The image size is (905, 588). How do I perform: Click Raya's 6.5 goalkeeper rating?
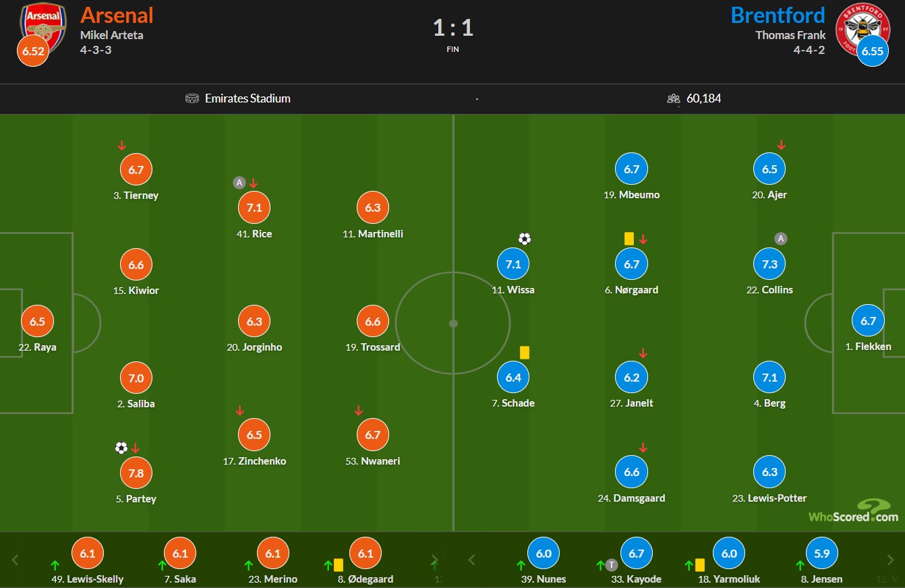click(37, 322)
